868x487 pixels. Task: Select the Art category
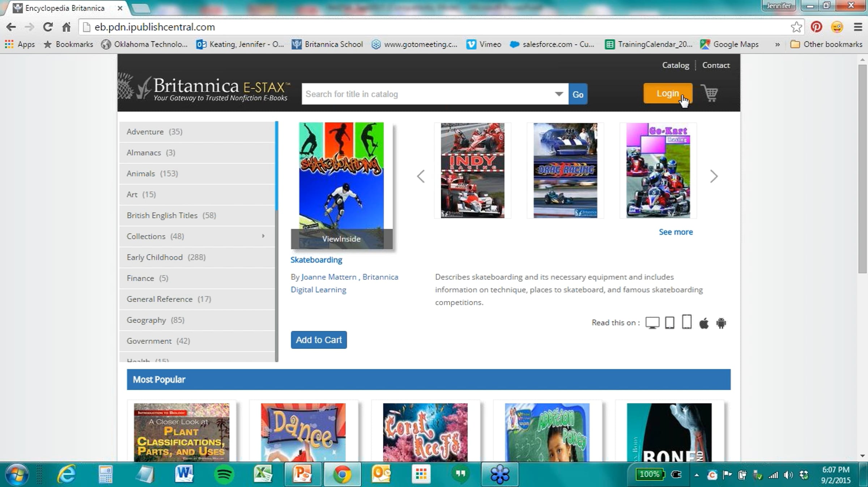tap(197, 195)
